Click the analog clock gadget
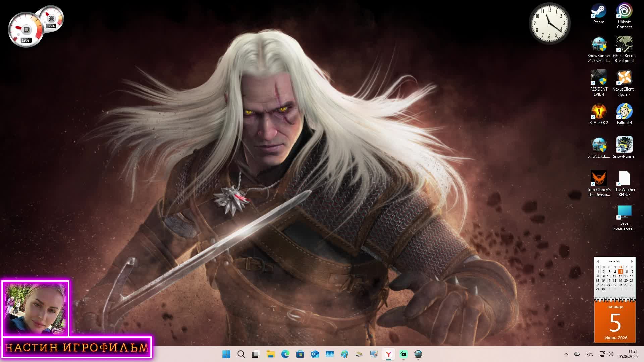Viewport: 644px width, 362px height. (x=549, y=23)
